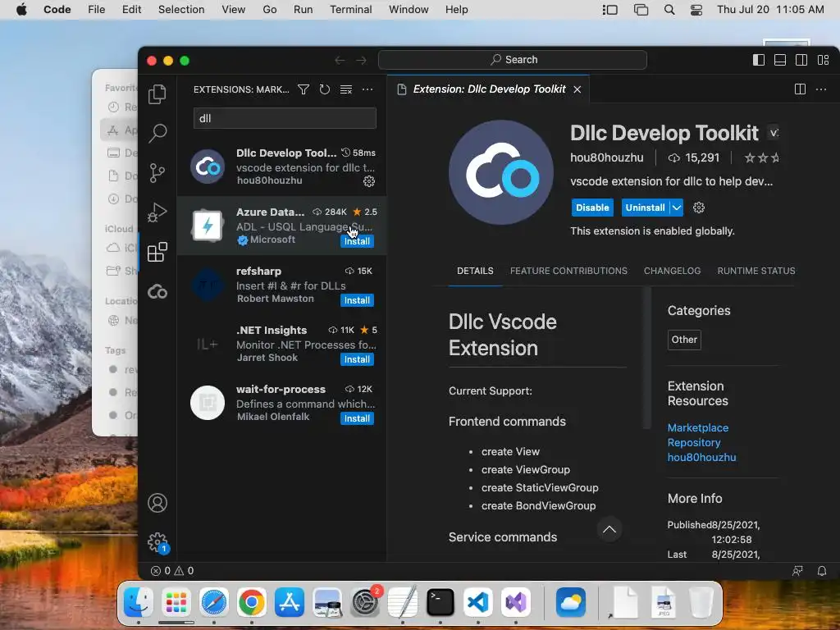Open the Repository resource link
Image resolution: width=840 pixels, height=630 pixels.
click(694, 442)
